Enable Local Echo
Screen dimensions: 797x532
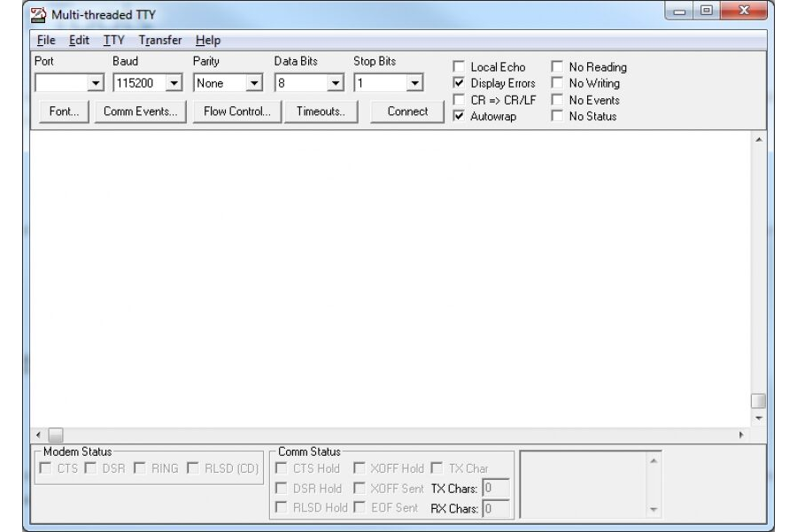pos(458,66)
